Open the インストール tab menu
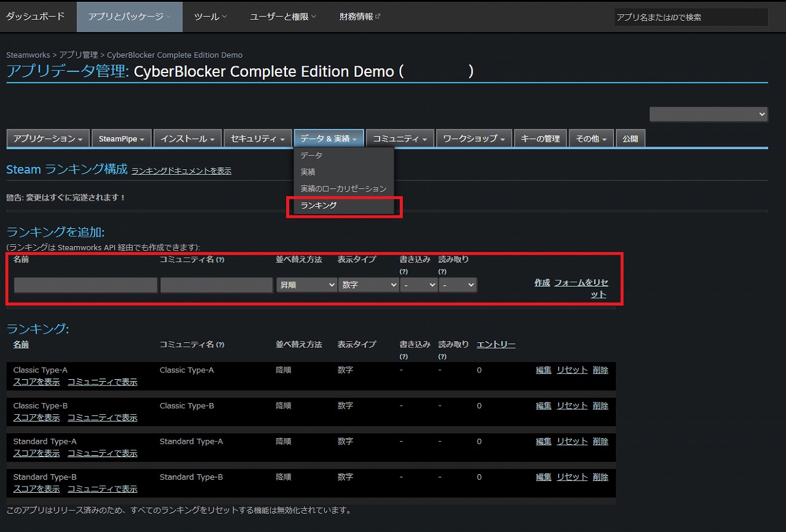The image size is (786, 532). [187, 139]
